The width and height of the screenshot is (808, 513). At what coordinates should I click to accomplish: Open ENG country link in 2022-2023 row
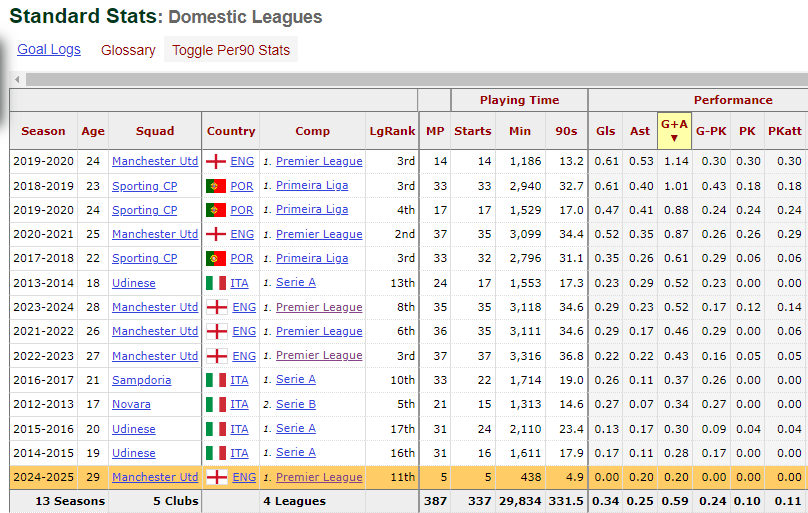pyautogui.click(x=244, y=356)
